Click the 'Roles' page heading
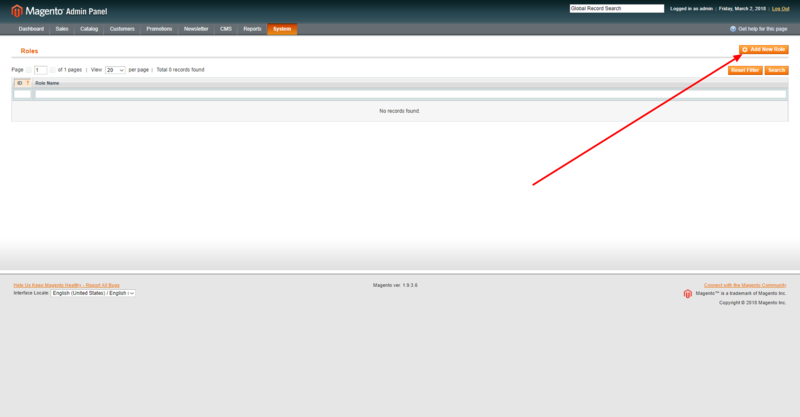 (29, 51)
